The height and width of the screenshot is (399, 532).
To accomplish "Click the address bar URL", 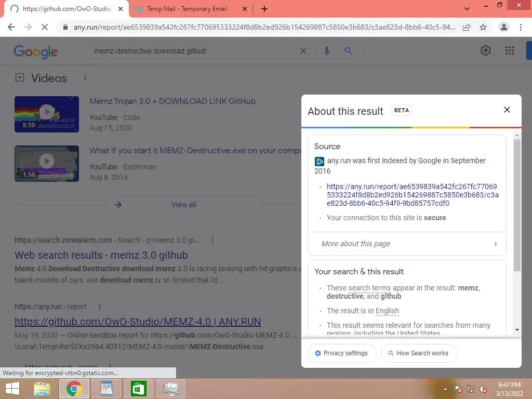I will click(264, 27).
